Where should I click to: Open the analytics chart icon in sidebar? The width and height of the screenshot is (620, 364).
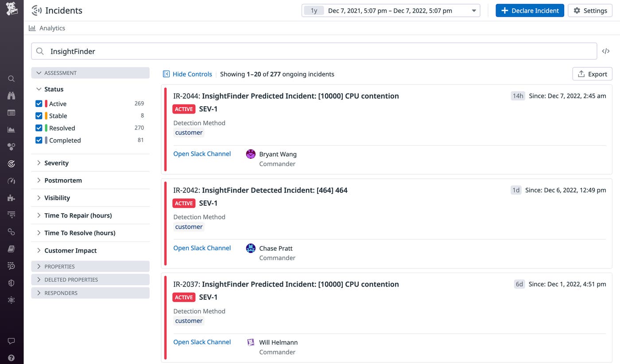pos(11,130)
